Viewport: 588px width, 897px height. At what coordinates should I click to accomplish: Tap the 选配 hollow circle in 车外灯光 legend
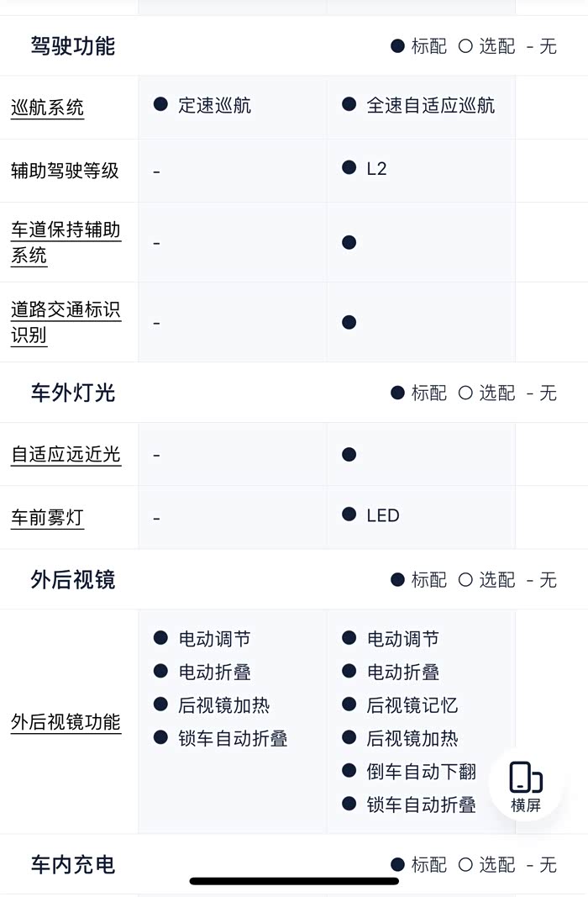click(x=465, y=393)
